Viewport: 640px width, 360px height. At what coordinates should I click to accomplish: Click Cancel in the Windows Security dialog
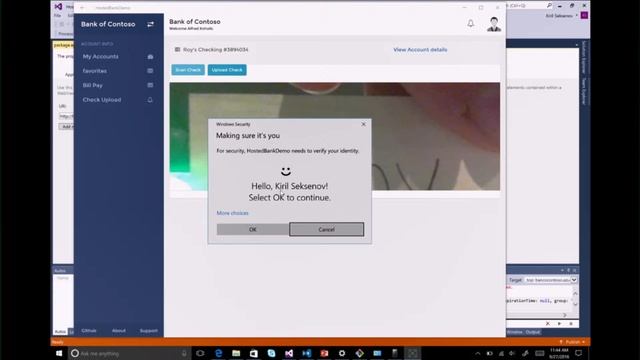[327, 229]
